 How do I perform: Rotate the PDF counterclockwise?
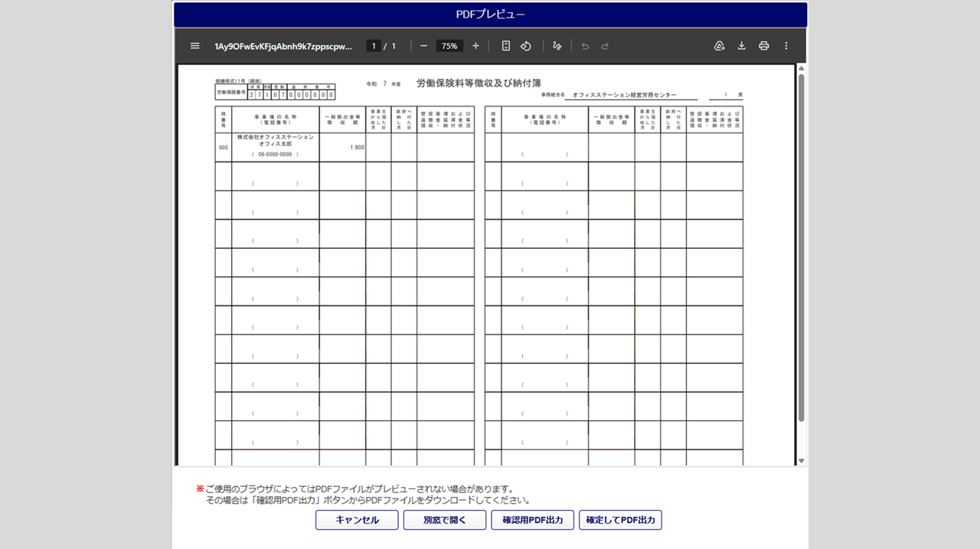526,46
